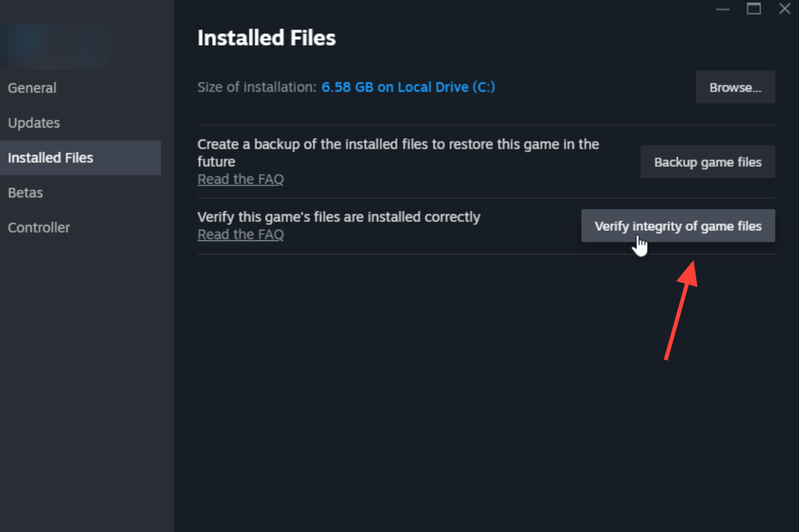Screen dimensions: 799x532
Task: Open Read the FAQ link under verify description
Action: [x=240, y=235]
